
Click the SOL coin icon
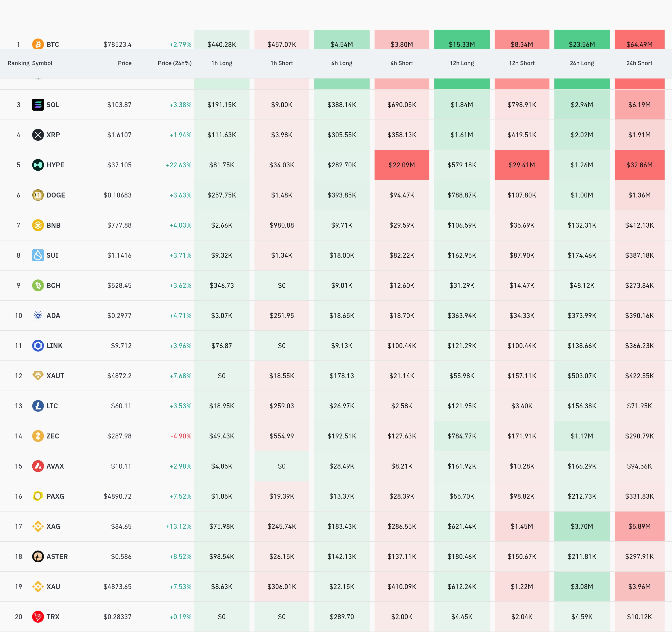point(38,105)
